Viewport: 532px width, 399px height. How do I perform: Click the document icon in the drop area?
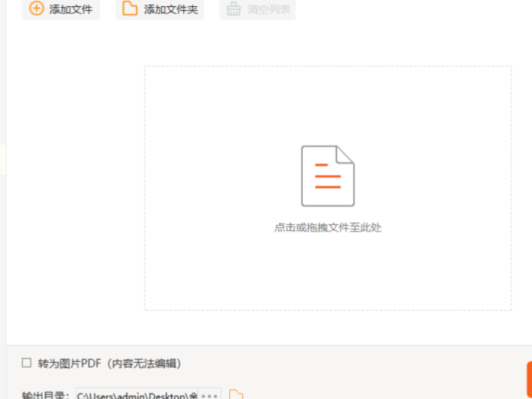[x=328, y=176]
